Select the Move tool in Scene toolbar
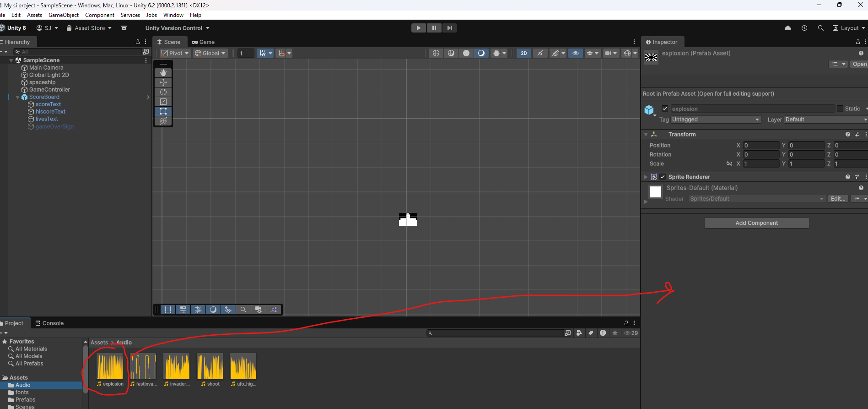 pyautogui.click(x=163, y=82)
